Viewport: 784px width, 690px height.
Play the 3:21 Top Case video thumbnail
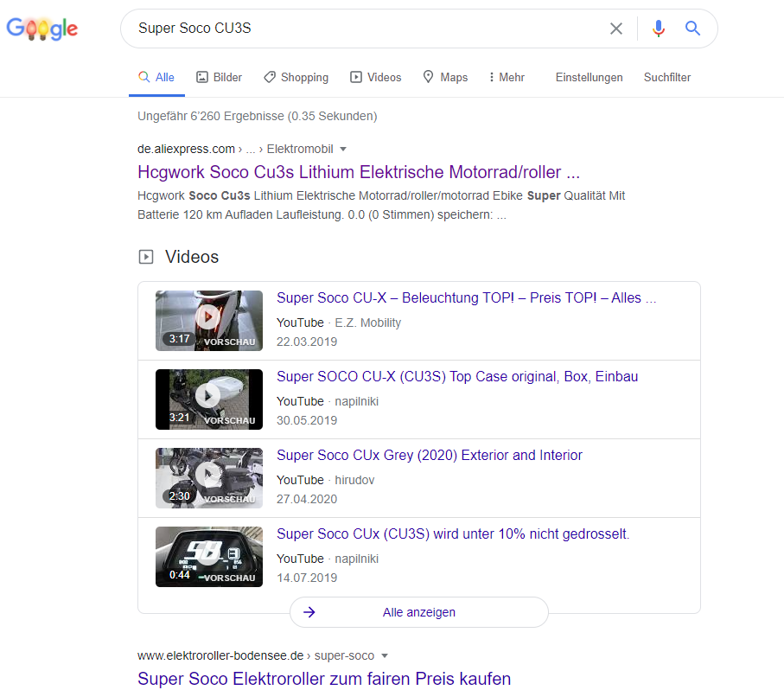[208, 399]
